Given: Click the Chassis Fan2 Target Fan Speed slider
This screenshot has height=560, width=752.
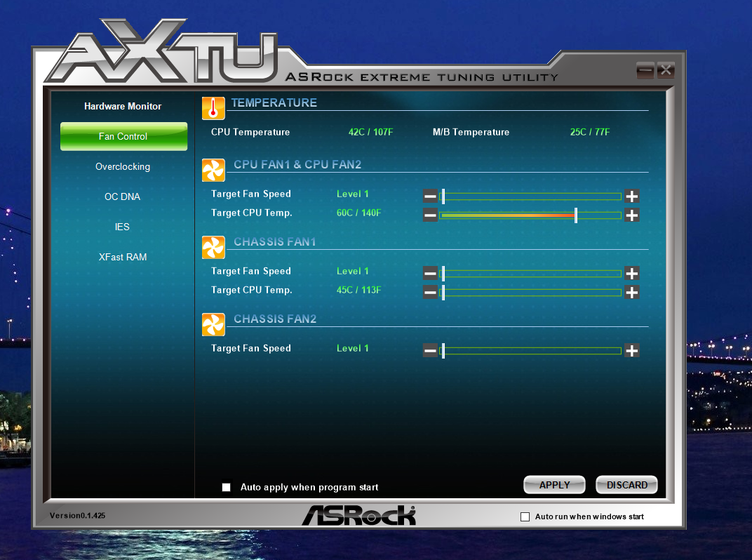Looking at the screenshot, I should pyautogui.click(x=530, y=351).
